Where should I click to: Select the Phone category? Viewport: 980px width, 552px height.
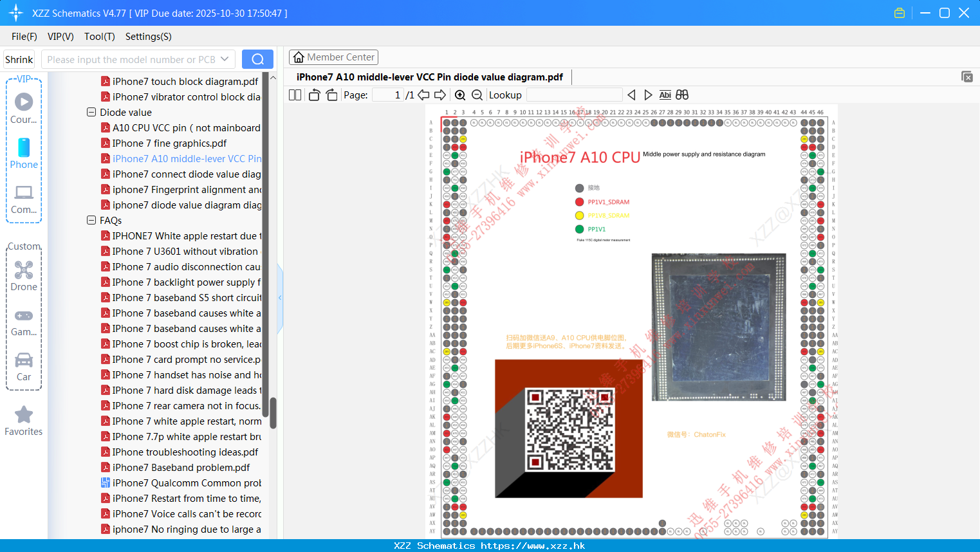point(24,153)
